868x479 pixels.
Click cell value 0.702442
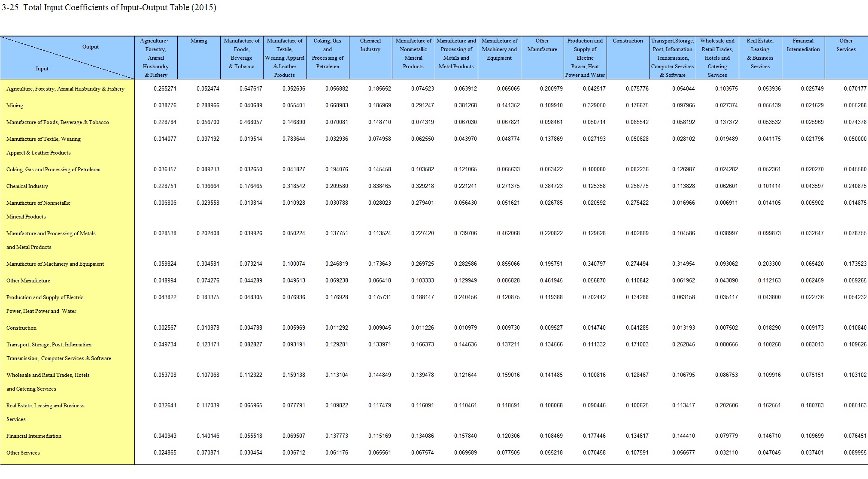[594, 297]
